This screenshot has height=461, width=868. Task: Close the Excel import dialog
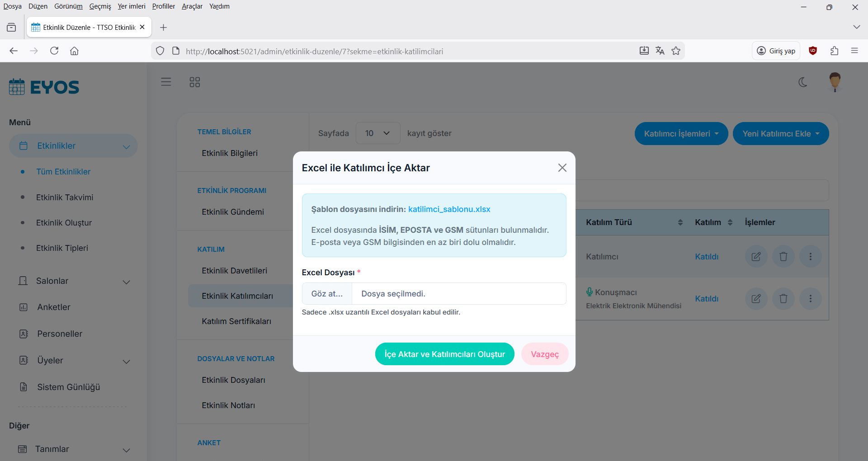click(562, 168)
